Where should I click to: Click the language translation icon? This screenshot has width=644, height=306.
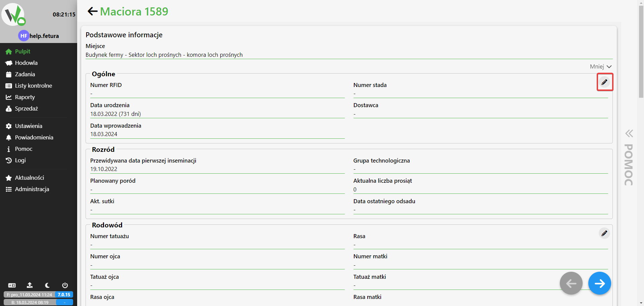pos(12,286)
